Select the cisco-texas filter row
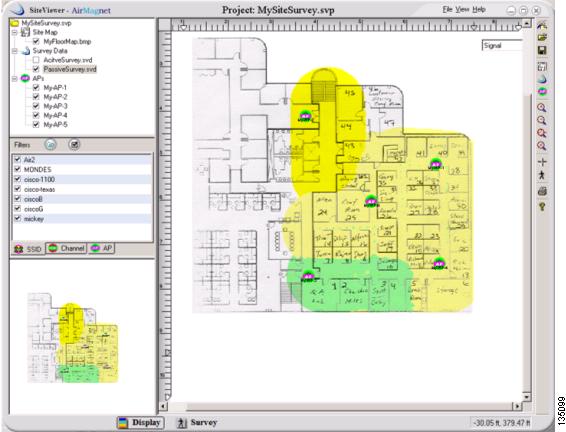Viewport: 566px width, 432px height. 82,189
